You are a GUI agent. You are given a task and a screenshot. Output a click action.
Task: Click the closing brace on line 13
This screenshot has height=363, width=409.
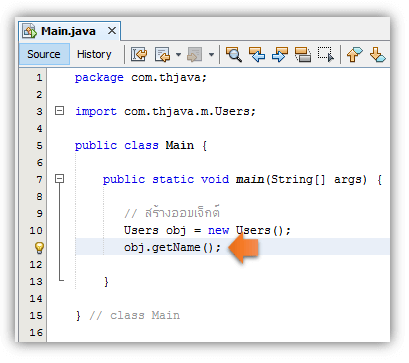pos(106,282)
